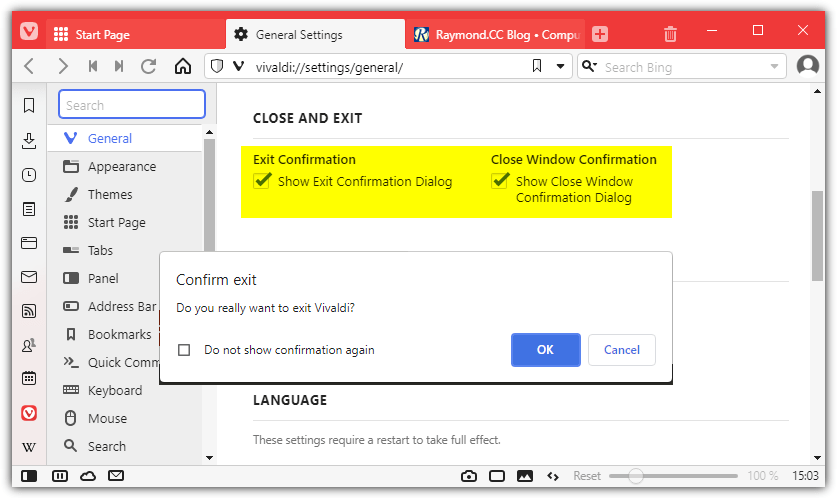837x498 pixels.
Task: Check Do not show confirmation again
Action: (x=184, y=350)
